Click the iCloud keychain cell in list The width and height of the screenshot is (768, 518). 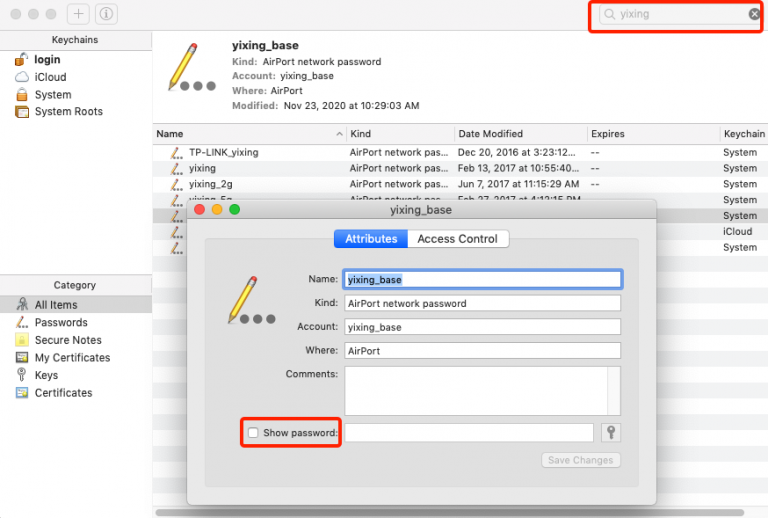pyautogui.click(x=737, y=232)
